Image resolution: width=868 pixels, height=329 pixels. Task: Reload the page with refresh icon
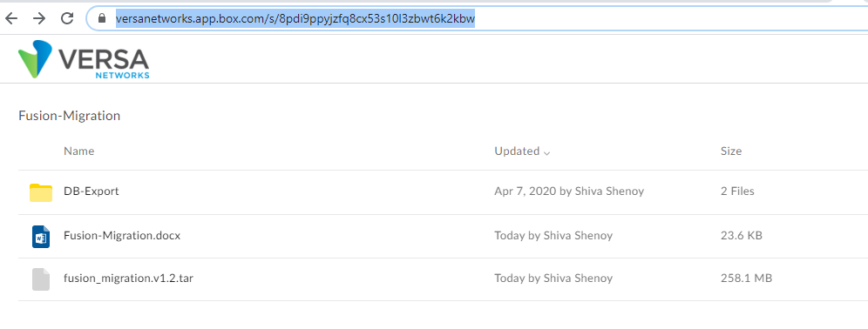point(67,19)
